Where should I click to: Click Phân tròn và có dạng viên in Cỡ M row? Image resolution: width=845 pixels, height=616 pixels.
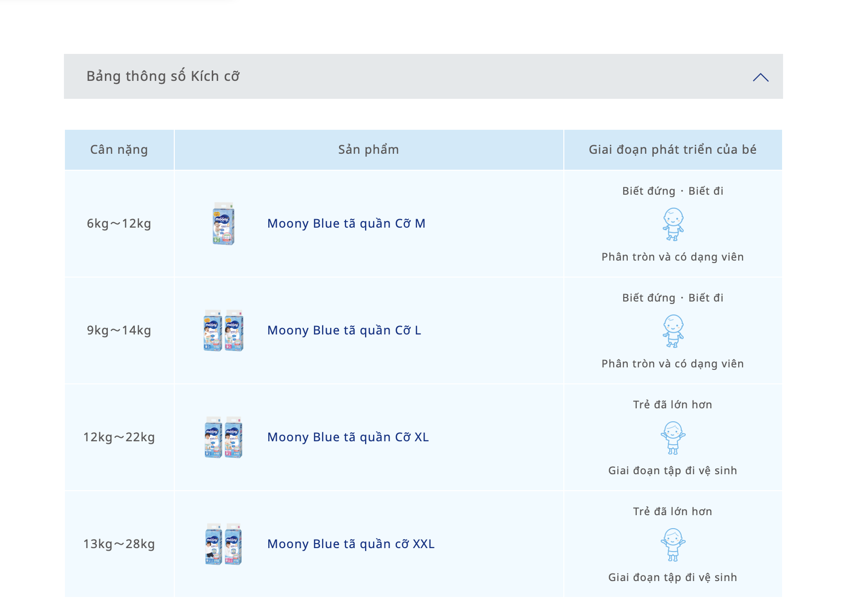(x=673, y=257)
